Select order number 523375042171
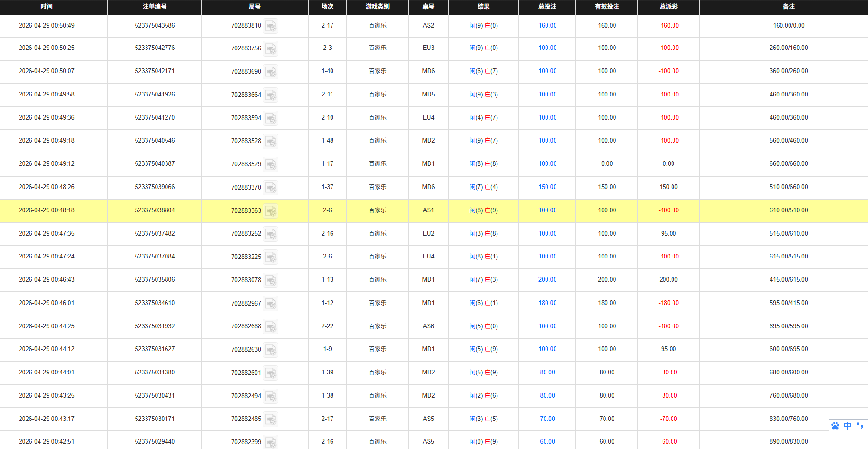Screen dimensions: 868x449 155,71
